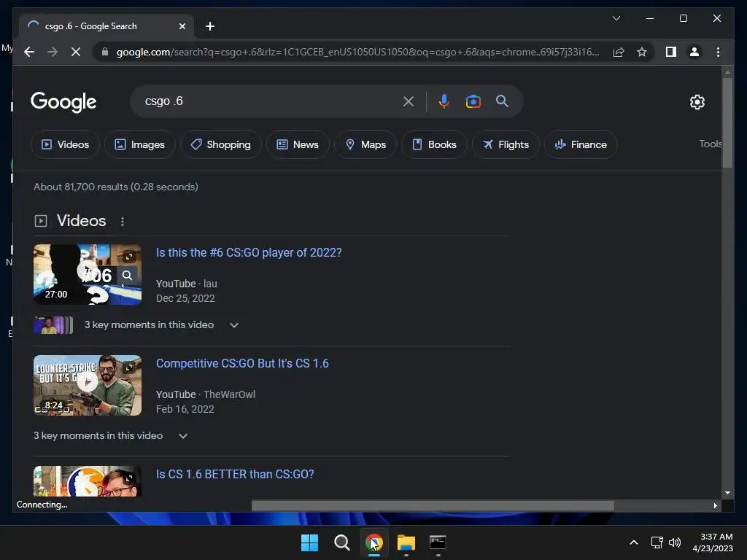Search by image using camera icon

473,101
